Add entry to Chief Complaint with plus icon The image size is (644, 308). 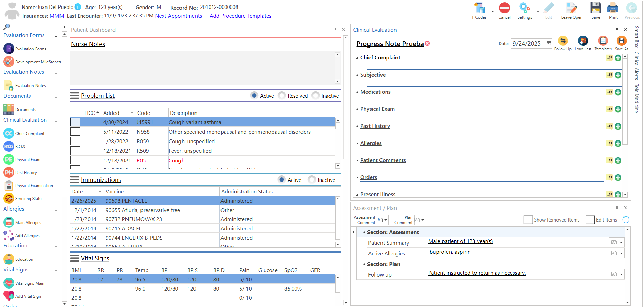pyautogui.click(x=618, y=58)
